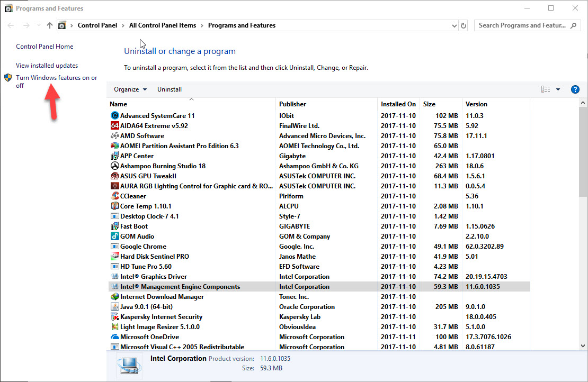Sort by Installed On column header

pos(398,104)
